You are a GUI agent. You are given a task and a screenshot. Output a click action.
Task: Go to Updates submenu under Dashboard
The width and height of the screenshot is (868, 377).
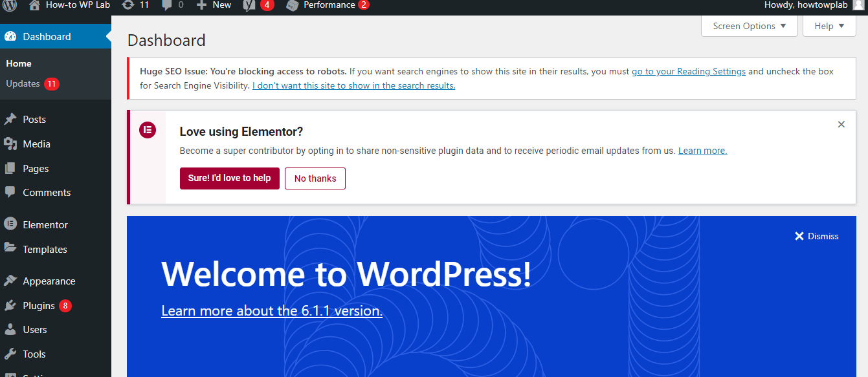pos(23,84)
